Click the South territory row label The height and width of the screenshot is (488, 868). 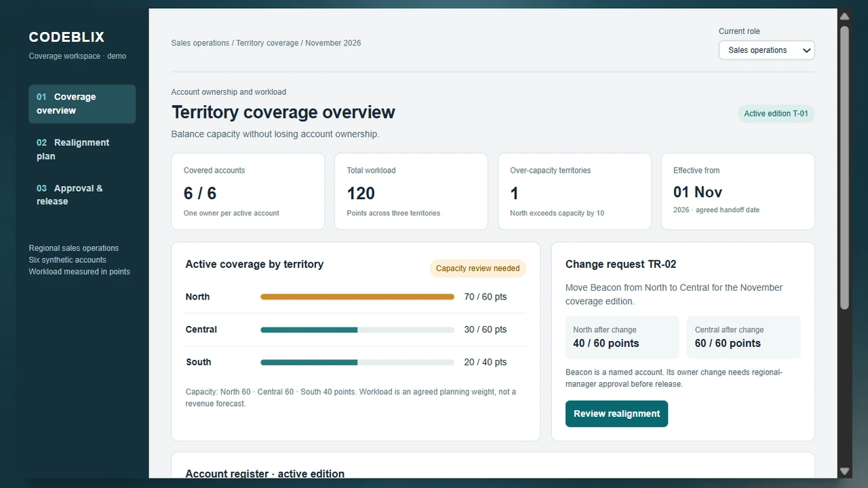[x=199, y=362]
